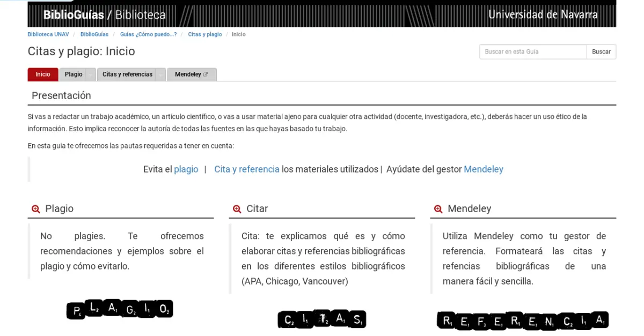The height and width of the screenshot is (336, 644).
Task: Open the inline 'plagio' link after Evita el
Action: pos(186,169)
